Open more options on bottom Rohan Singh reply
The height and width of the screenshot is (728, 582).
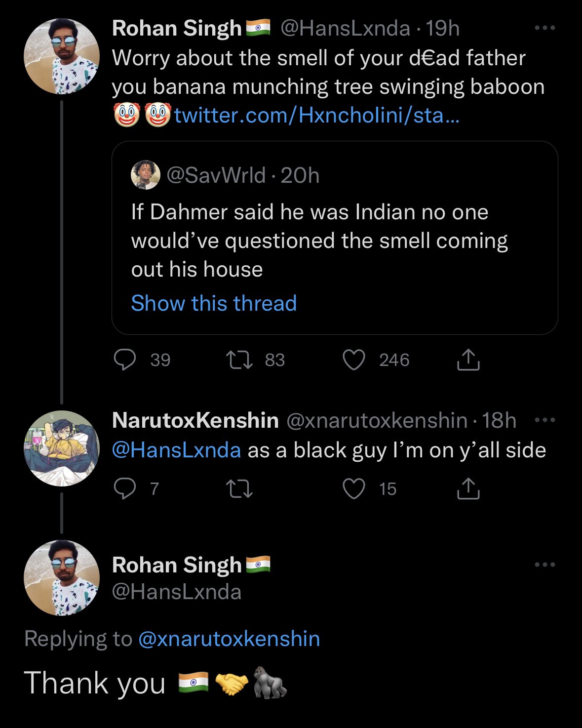coord(545,565)
